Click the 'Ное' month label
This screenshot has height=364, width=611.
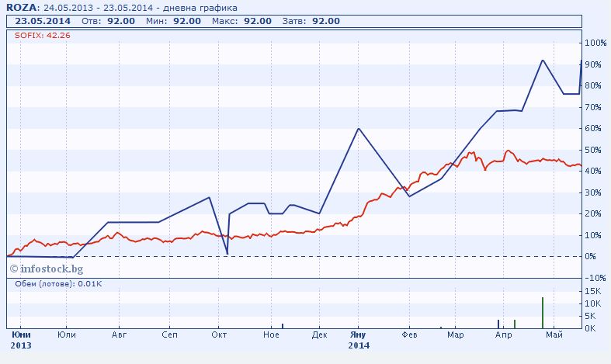271,335
